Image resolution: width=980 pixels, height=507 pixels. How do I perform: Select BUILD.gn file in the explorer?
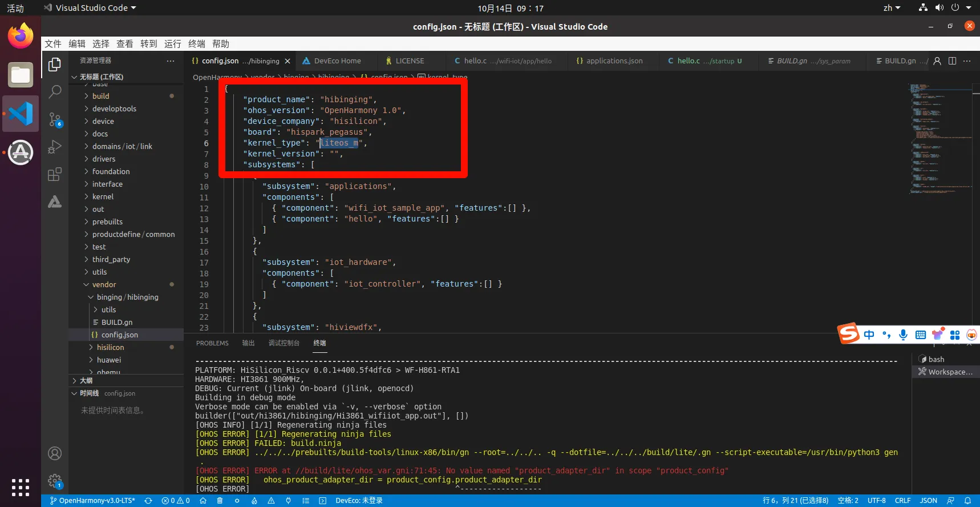[117, 322]
